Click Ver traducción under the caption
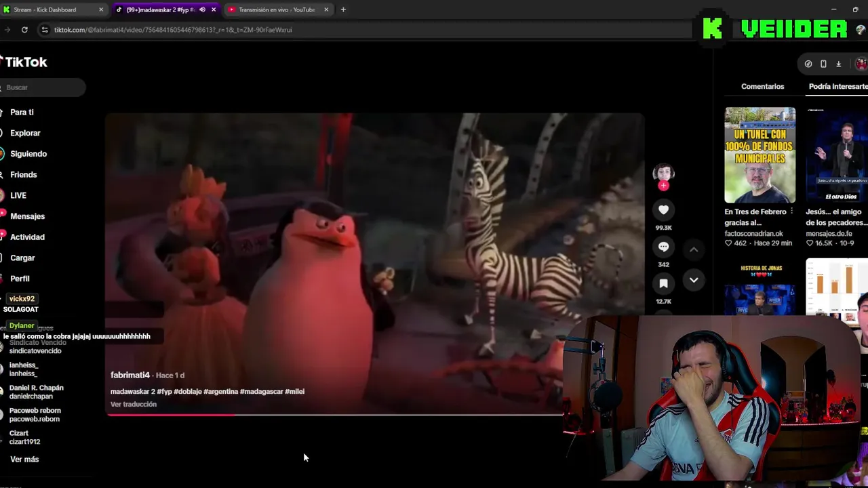This screenshot has width=868, height=488. tap(134, 405)
